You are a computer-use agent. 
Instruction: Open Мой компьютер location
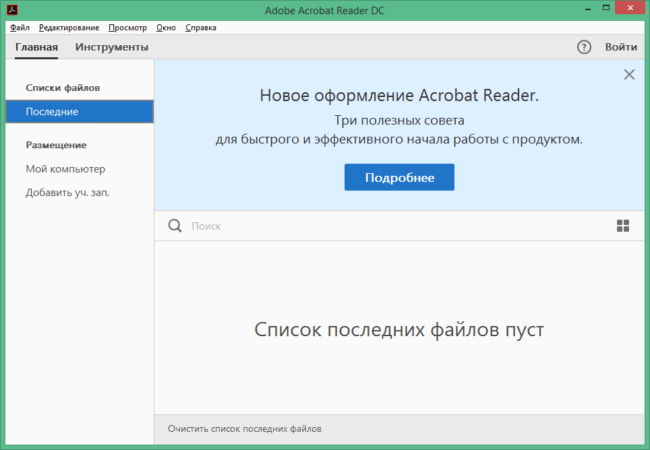pos(65,169)
